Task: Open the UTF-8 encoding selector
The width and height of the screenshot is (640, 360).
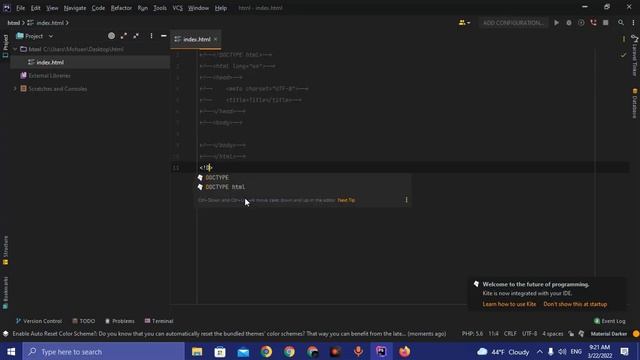Action: coord(529,333)
